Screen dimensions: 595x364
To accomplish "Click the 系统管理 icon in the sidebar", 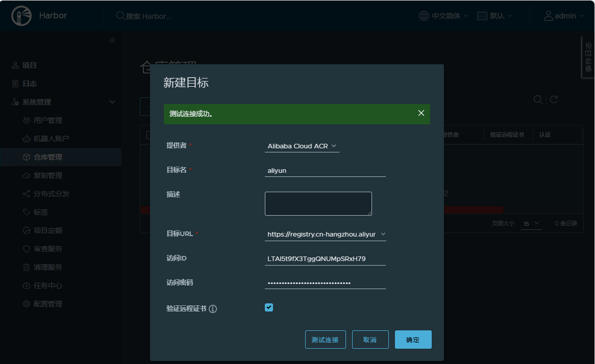I will point(15,102).
